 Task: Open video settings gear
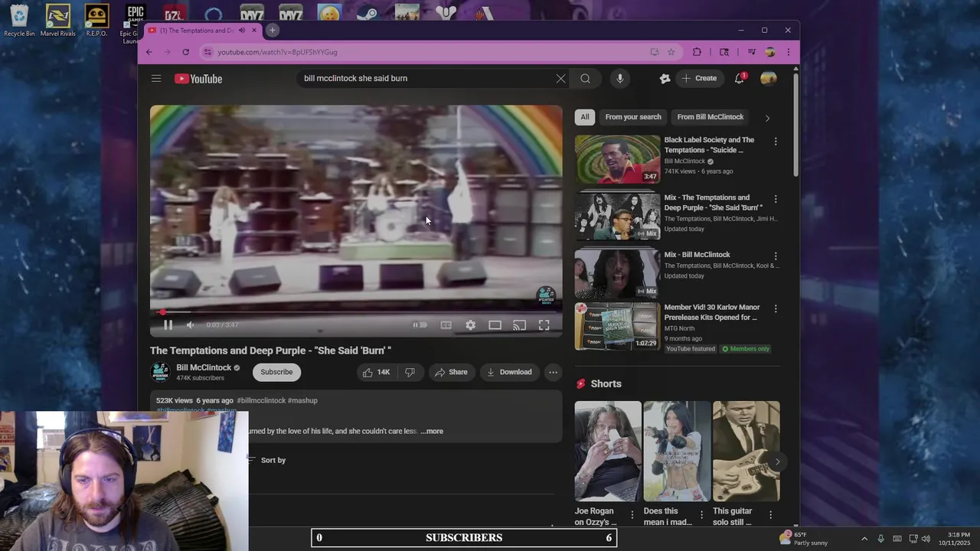point(470,324)
